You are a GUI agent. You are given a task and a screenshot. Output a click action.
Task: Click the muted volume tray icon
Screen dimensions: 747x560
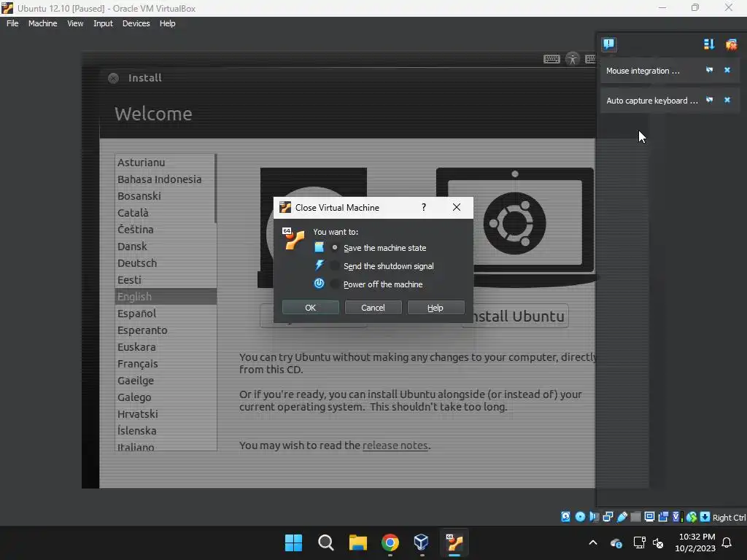tap(659, 542)
